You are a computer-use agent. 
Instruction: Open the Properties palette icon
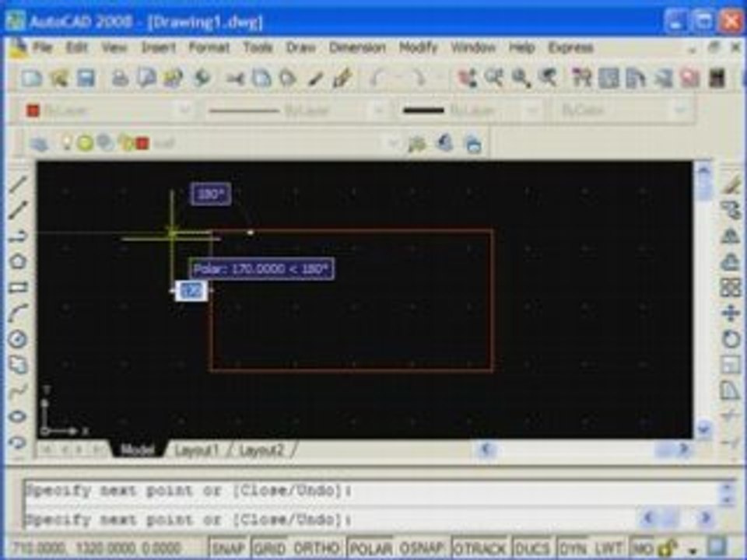coord(581,78)
